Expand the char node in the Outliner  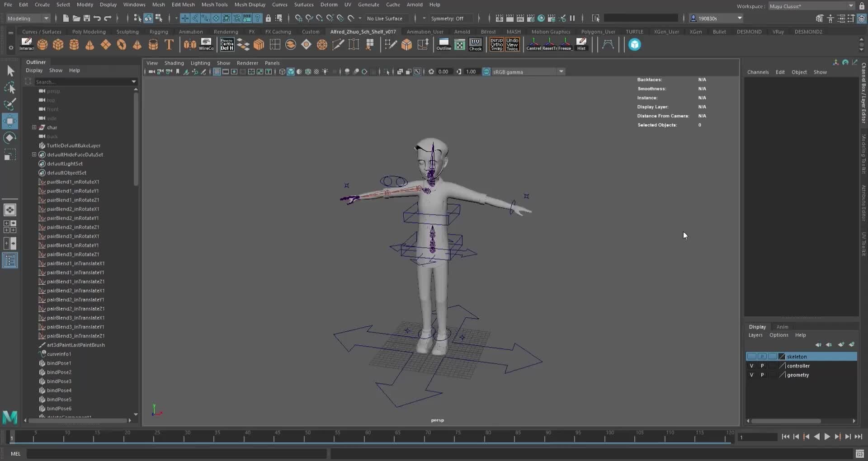[34, 127]
